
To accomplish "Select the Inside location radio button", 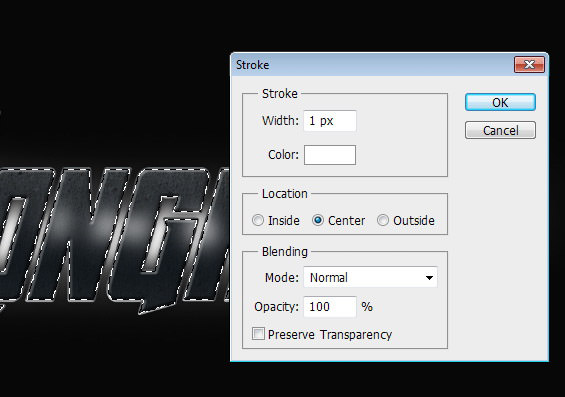I will [258, 220].
